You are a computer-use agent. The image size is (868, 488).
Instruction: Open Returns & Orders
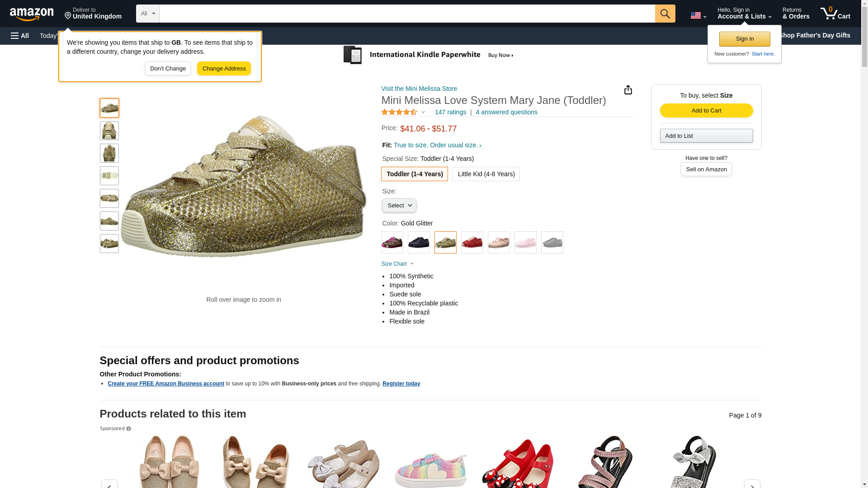(796, 14)
